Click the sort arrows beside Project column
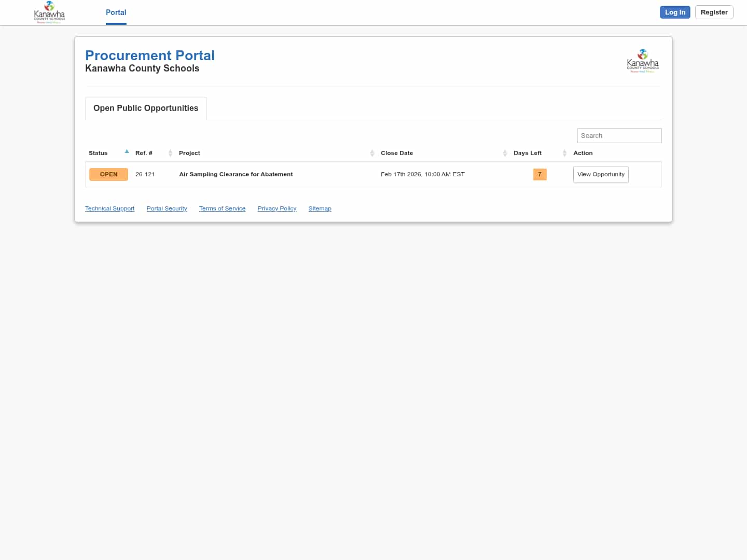This screenshot has height=560, width=747. click(x=372, y=153)
